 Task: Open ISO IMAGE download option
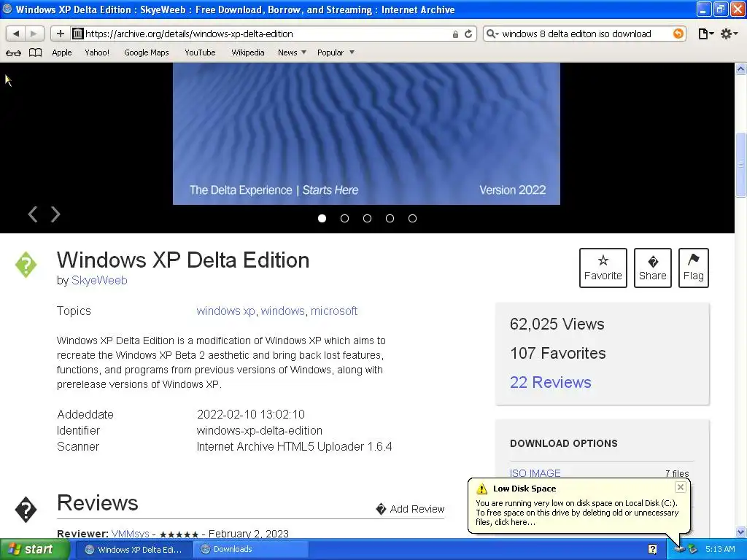535,473
